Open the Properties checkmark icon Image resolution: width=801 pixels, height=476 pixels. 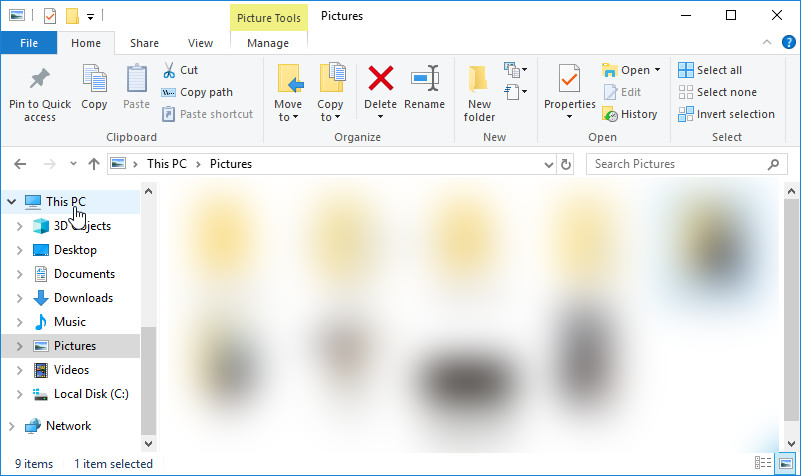[x=569, y=78]
